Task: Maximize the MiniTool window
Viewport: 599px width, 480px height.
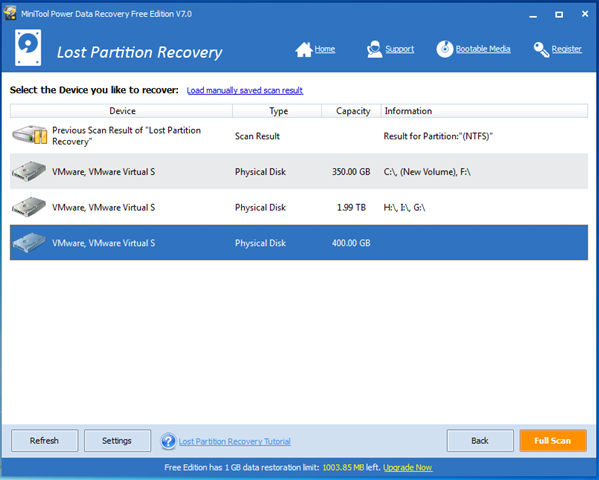Action: point(559,15)
